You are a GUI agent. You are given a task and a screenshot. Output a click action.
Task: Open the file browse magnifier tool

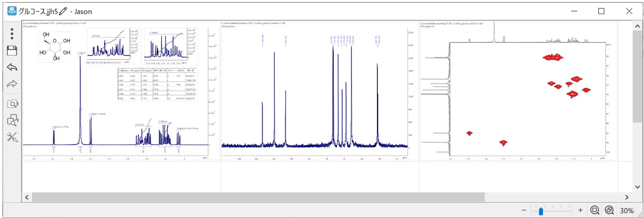pos(13,104)
